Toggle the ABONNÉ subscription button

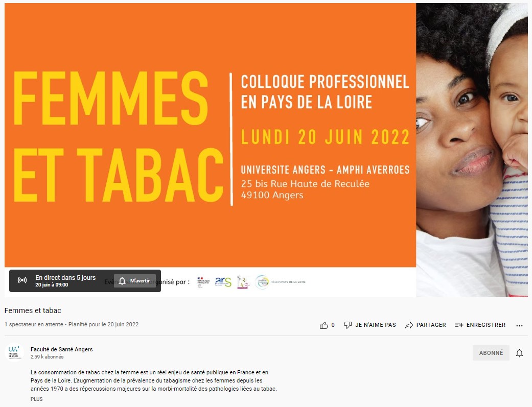491,353
